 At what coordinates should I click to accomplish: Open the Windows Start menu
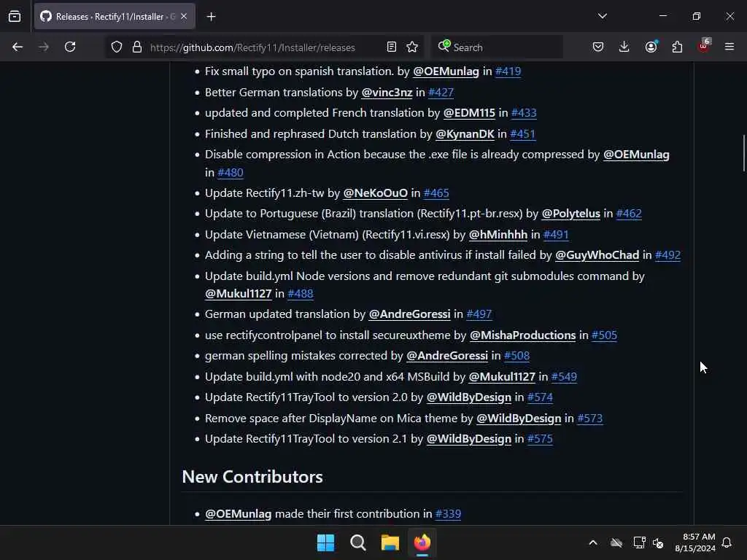point(326,542)
